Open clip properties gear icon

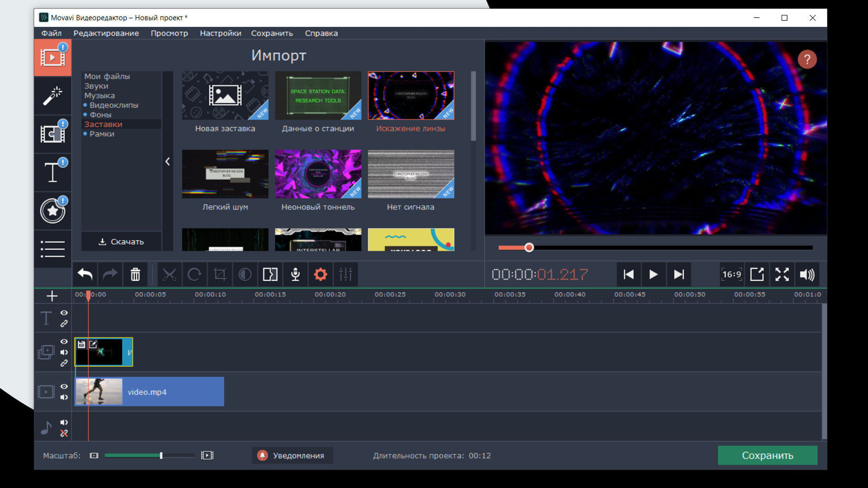point(321,274)
